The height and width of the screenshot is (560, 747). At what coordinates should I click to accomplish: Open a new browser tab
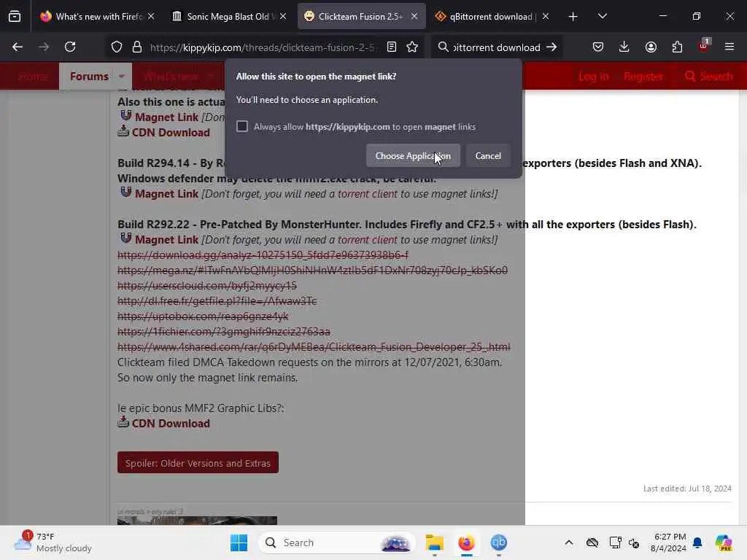pyautogui.click(x=573, y=17)
